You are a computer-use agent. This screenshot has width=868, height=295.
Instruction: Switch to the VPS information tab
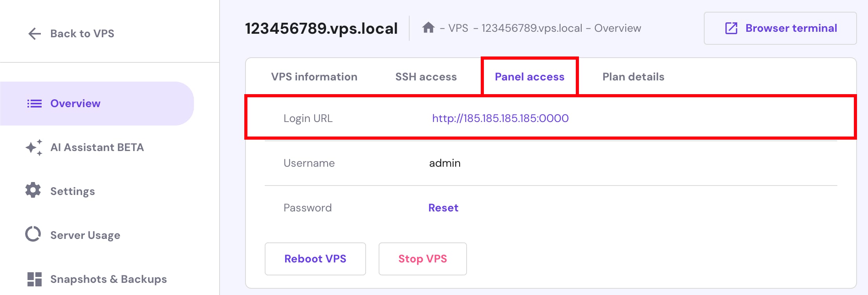(x=314, y=77)
